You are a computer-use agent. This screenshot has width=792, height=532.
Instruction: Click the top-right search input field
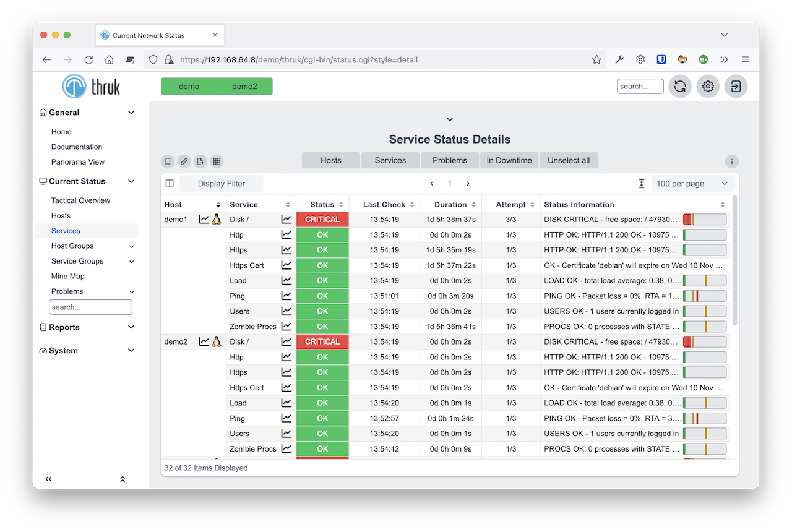coord(640,87)
